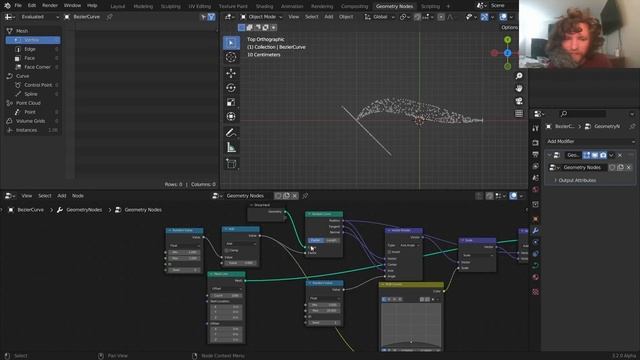Open the Output properties tab

tap(536, 154)
